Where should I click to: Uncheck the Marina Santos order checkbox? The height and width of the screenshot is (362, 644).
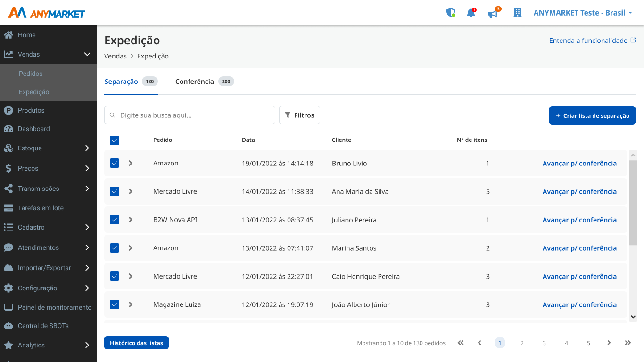click(115, 248)
